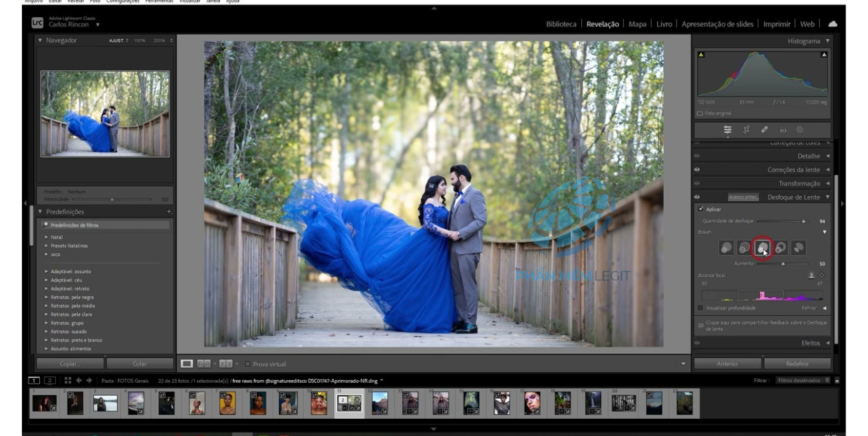
Task: Click the Acesso antec. badge
Action: pos(743,197)
